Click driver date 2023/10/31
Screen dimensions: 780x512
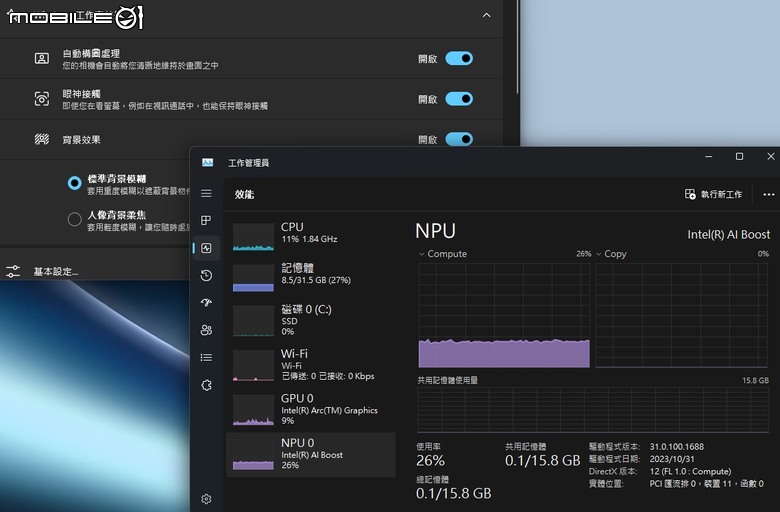click(672, 459)
